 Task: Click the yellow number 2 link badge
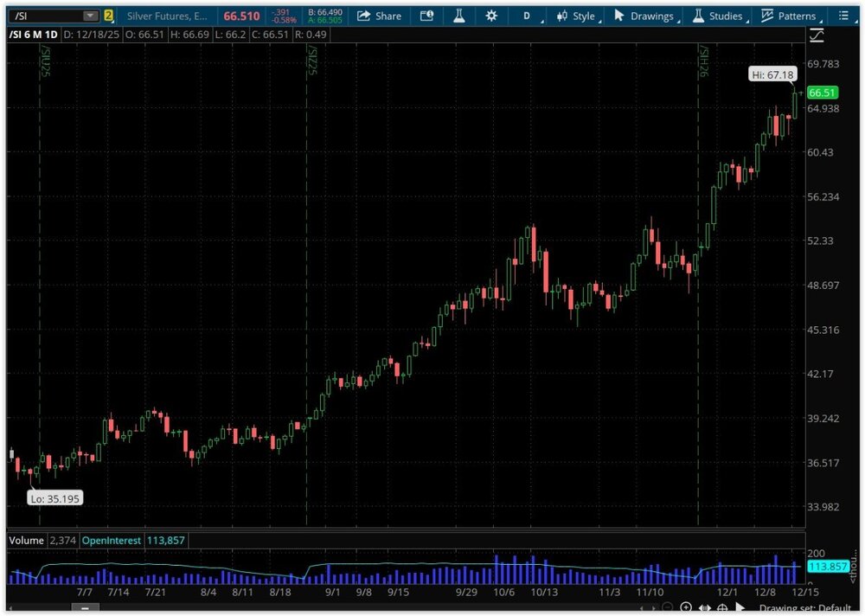tap(108, 16)
